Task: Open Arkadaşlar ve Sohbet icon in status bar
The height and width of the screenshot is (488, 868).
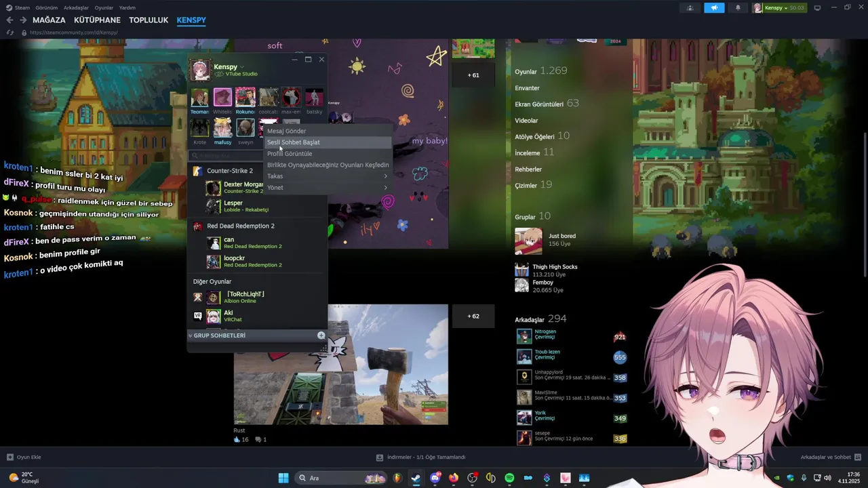Action: point(858,457)
